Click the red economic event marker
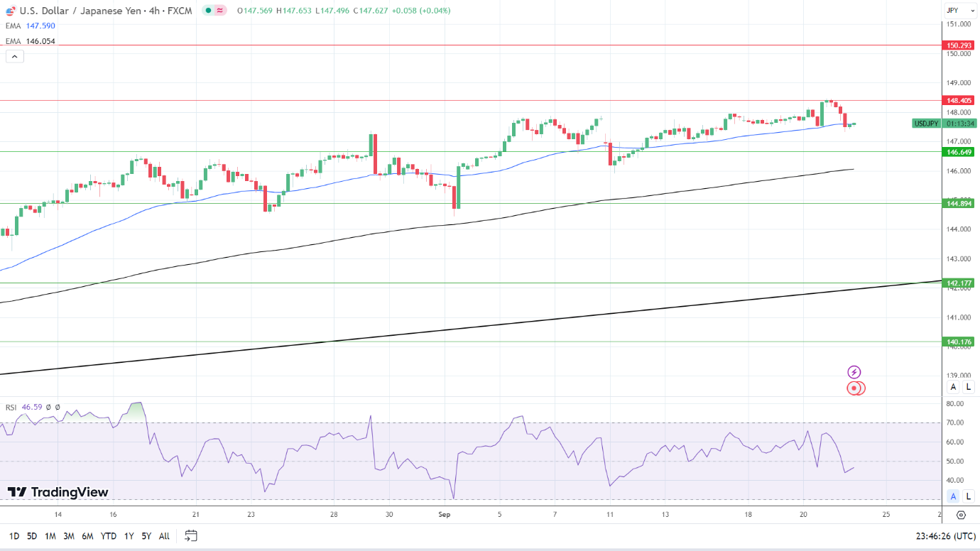 click(x=854, y=388)
